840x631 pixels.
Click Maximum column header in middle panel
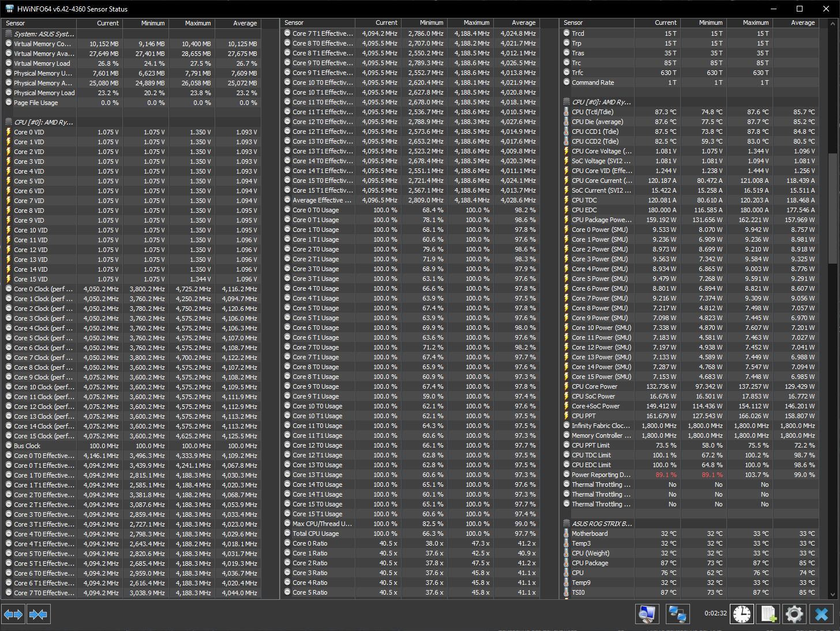tap(470, 22)
